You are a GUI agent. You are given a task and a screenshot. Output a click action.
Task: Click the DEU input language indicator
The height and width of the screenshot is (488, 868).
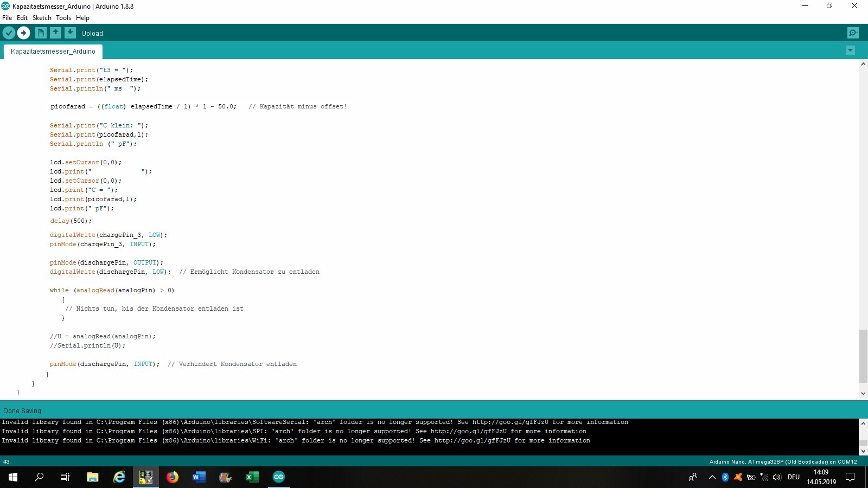tap(794, 477)
